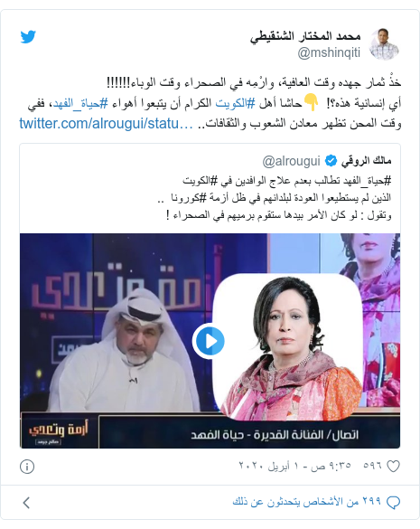
Task: Click the Twitter bird logo
Action: pyautogui.click(x=28, y=37)
